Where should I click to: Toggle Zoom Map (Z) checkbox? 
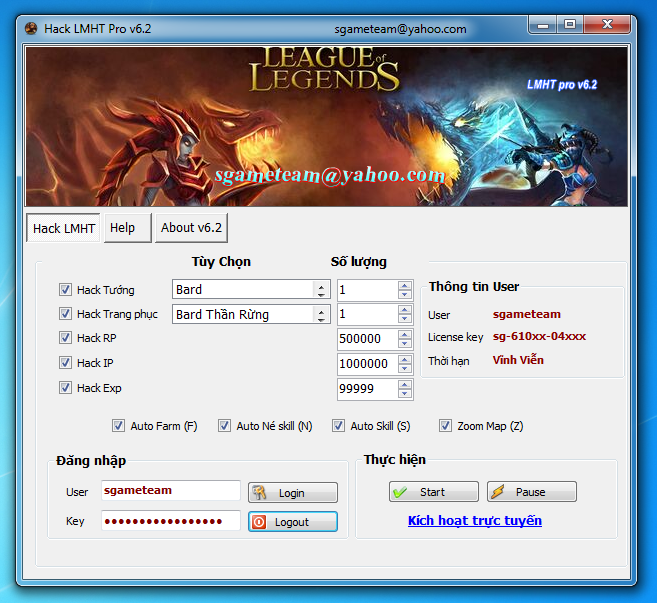click(445, 426)
